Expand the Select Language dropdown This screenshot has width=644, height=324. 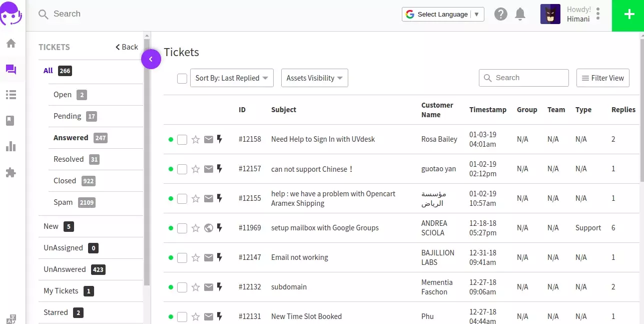[x=442, y=14]
